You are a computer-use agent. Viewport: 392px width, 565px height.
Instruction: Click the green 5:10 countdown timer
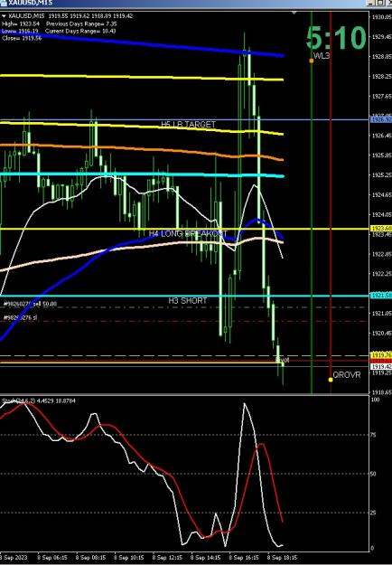coord(336,37)
